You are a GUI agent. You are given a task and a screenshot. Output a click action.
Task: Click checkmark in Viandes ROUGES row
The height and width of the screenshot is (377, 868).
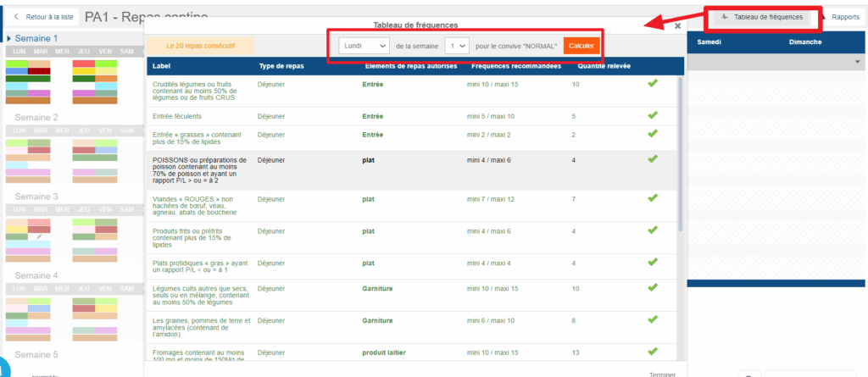tap(652, 197)
